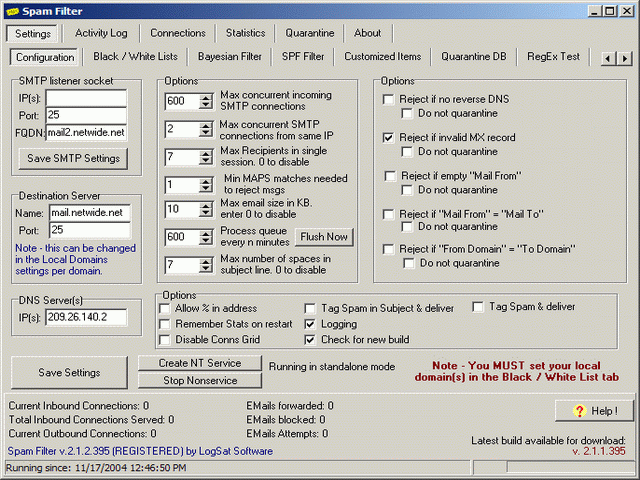Enable Remember Stats on restart
The image size is (640, 480).
click(165, 324)
